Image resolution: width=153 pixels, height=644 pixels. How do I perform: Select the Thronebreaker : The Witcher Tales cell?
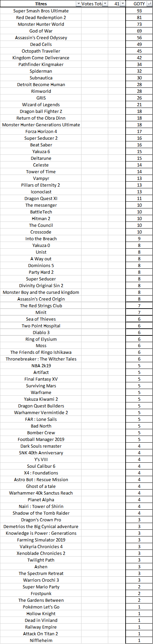(x=41, y=359)
